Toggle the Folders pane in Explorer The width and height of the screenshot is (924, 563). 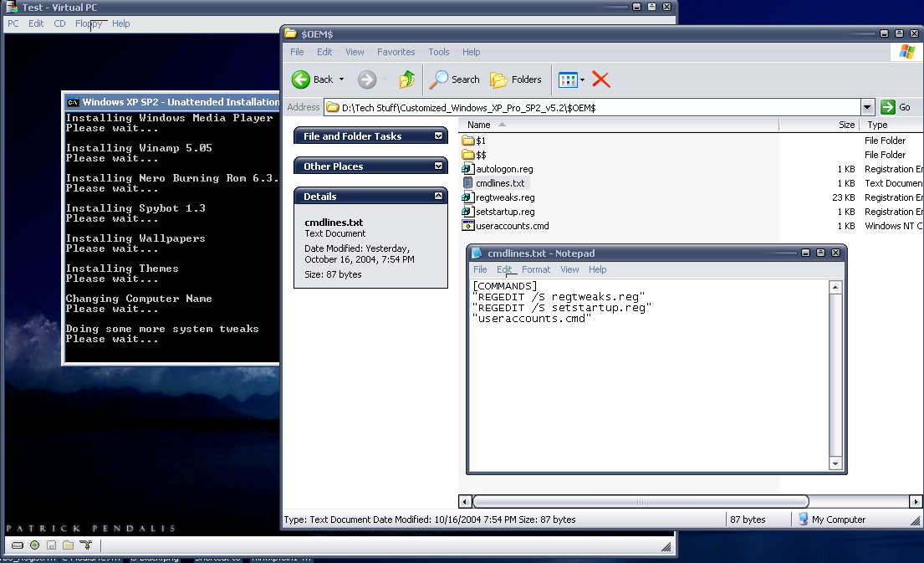(516, 79)
